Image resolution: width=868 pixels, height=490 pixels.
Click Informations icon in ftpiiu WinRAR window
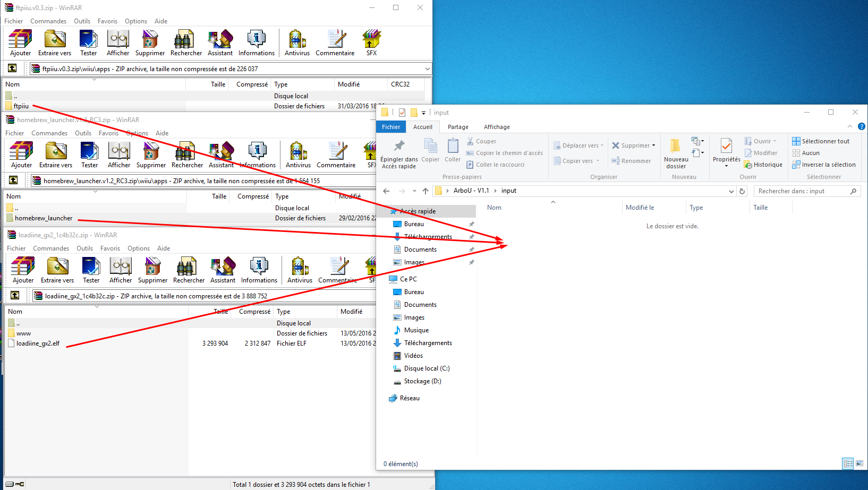257,43
